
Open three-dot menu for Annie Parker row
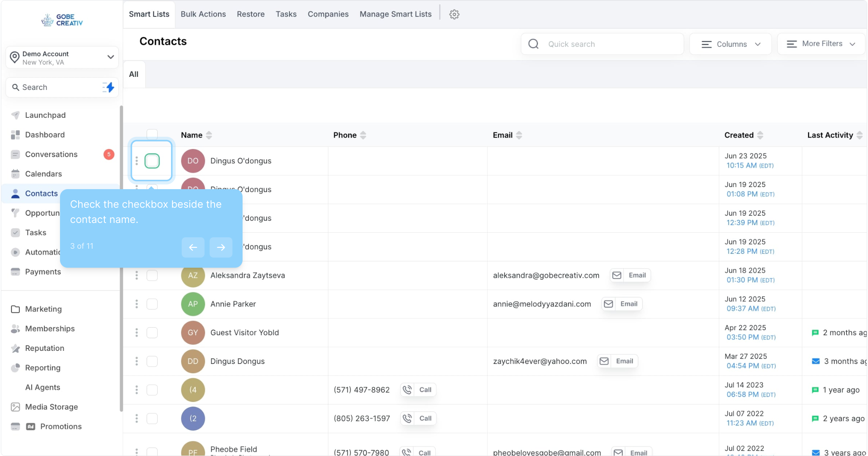(x=136, y=304)
